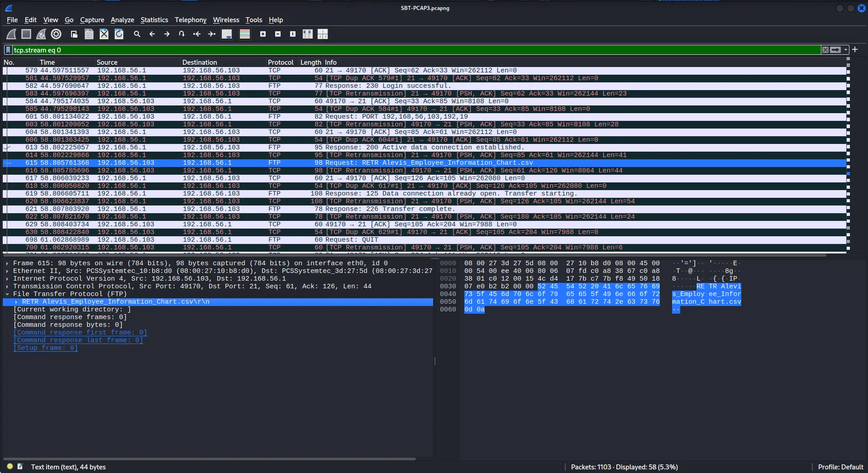The width and height of the screenshot is (868, 473).
Task: Open capture file properties from the status bar
Action: (x=20, y=466)
